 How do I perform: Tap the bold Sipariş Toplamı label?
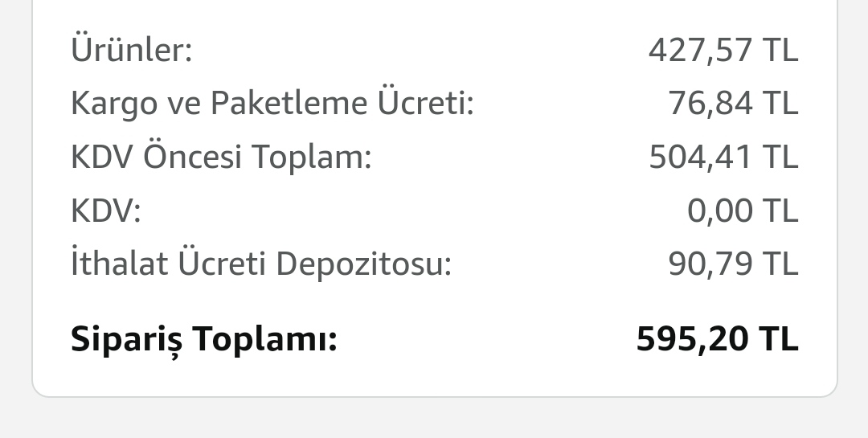(203, 340)
